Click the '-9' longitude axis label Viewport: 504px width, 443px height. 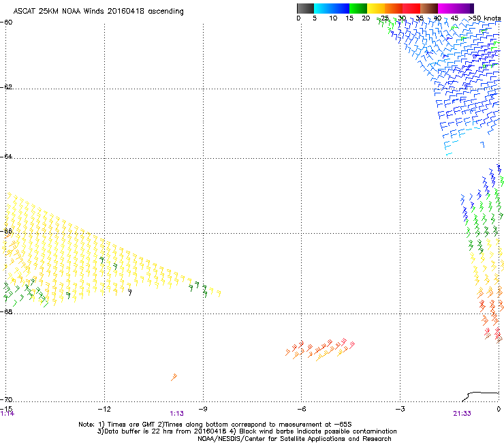(x=203, y=409)
